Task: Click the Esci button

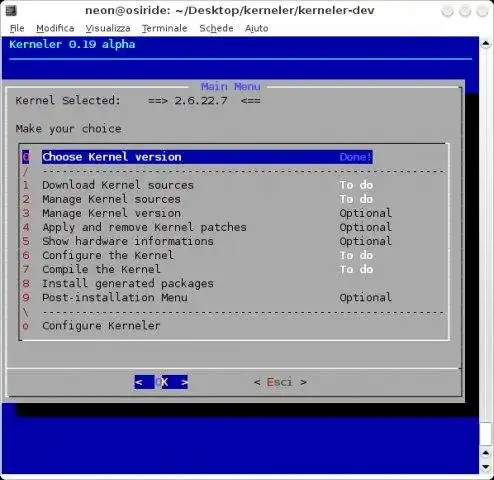Action: pos(280,382)
